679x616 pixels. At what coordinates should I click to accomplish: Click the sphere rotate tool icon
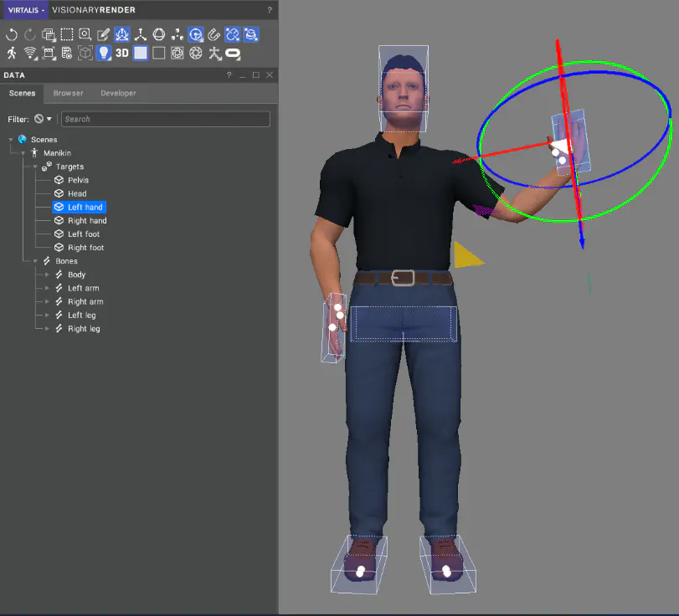tap(159, 34)
